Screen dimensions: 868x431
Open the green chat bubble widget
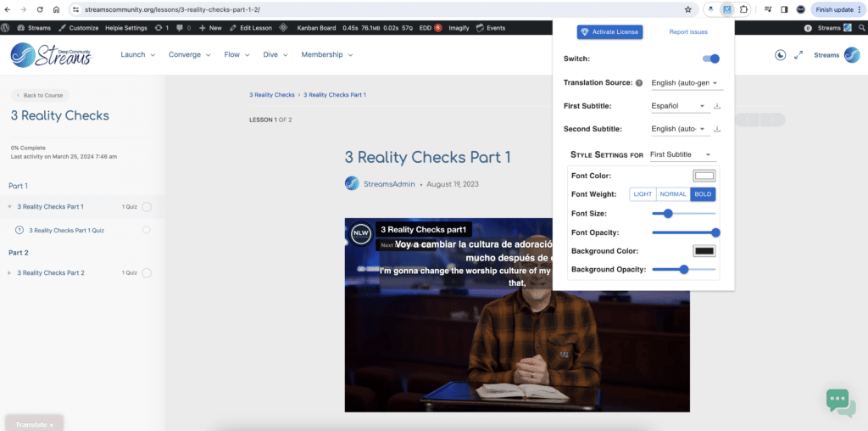click(x=840, y=401)
